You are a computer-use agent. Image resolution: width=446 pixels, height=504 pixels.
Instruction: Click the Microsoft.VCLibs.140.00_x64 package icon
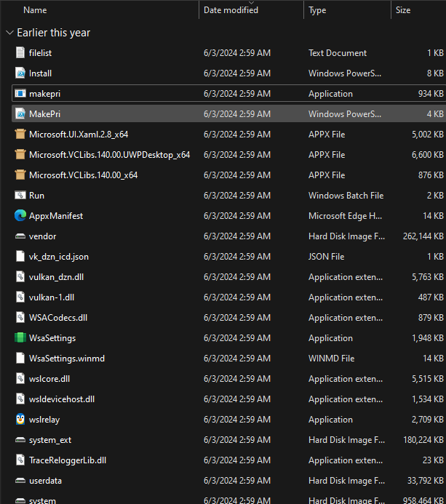(20, 175)
